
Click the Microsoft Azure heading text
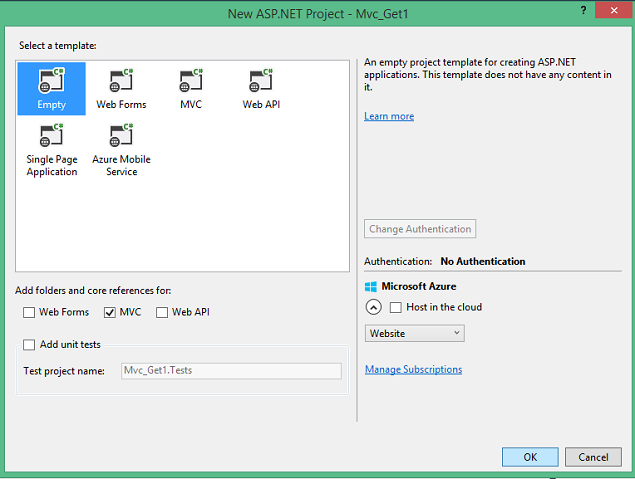coord(419,287)
